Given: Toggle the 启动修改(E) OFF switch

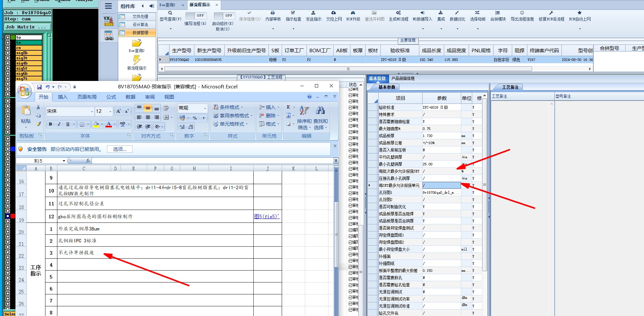Looking at the screenshot, I should tap(225, 15).
